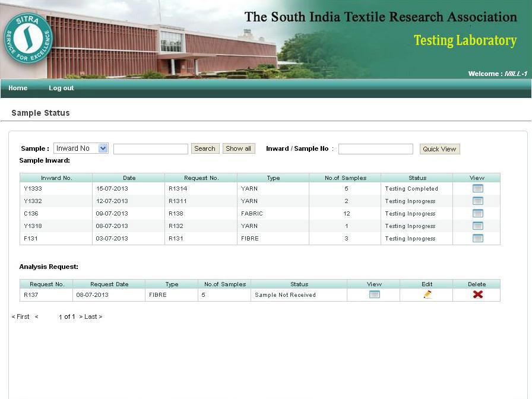Click request number R132
Screen dimensions: 532x399
point(176,226)
